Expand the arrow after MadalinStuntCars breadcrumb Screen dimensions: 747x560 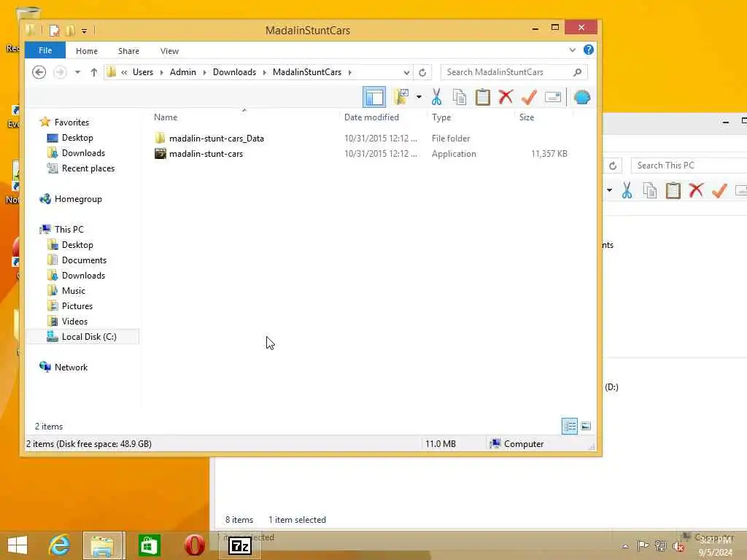click(349, 72)
